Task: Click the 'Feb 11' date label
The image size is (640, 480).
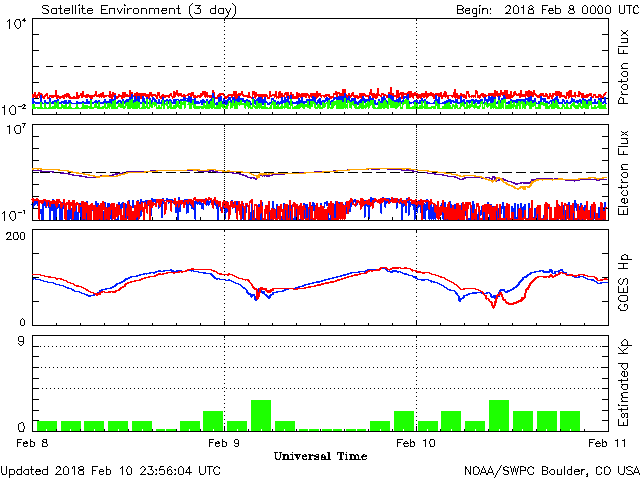Action: pos(607,443)
